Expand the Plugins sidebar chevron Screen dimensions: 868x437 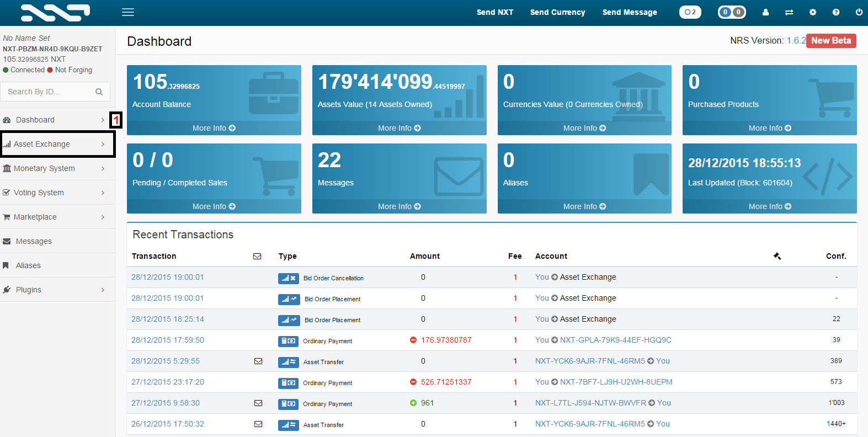(103, 290)
